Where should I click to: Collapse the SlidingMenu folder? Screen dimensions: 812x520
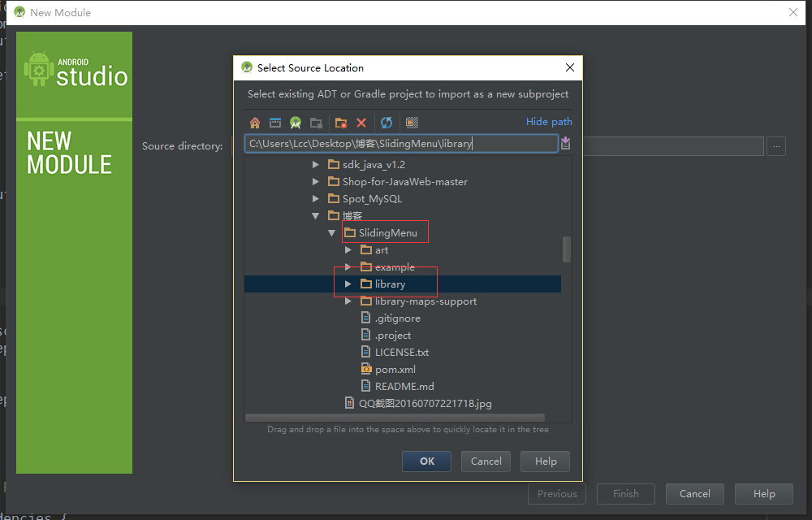332,233
